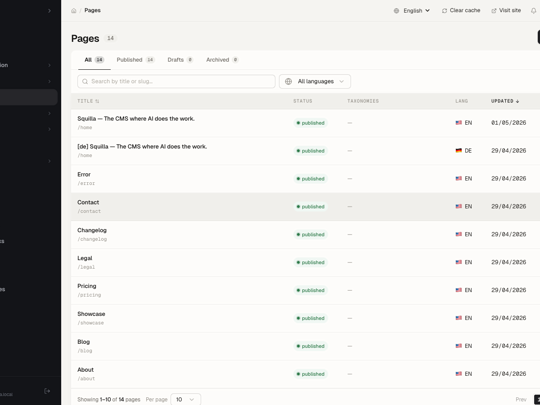
Task: Expand the topmost sidebar chevron
Action: coord(49,11)
